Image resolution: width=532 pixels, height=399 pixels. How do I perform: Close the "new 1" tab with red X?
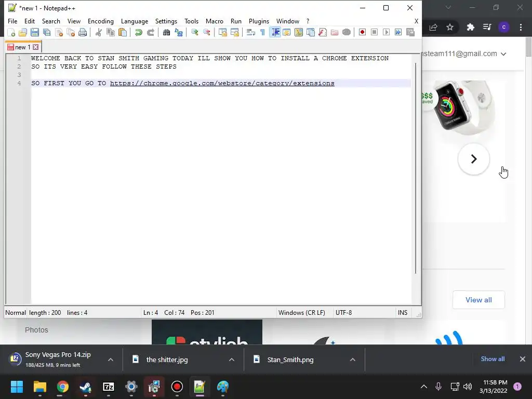(36, 47)
